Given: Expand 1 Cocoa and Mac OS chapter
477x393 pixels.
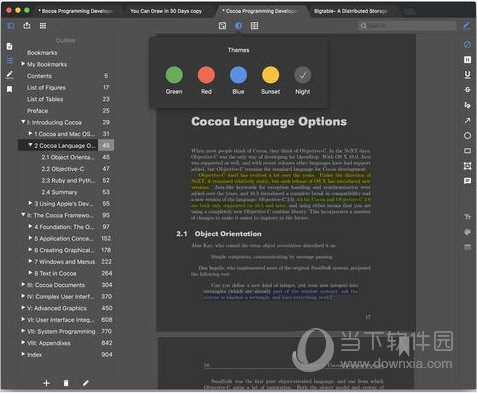Looking at the screenshot, I should click(30, 133).
